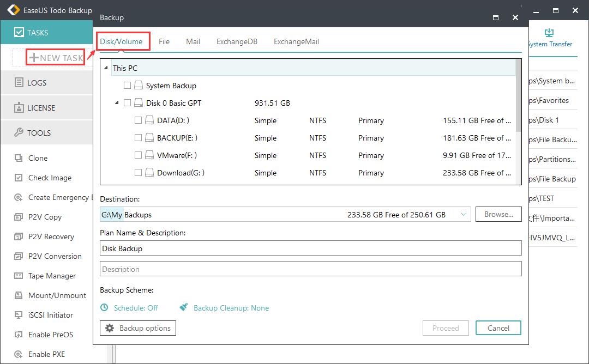Click the Download(G:) volume icon
Image resolution: width=589 pixels, height=364 pixels.
pos(149,173)
